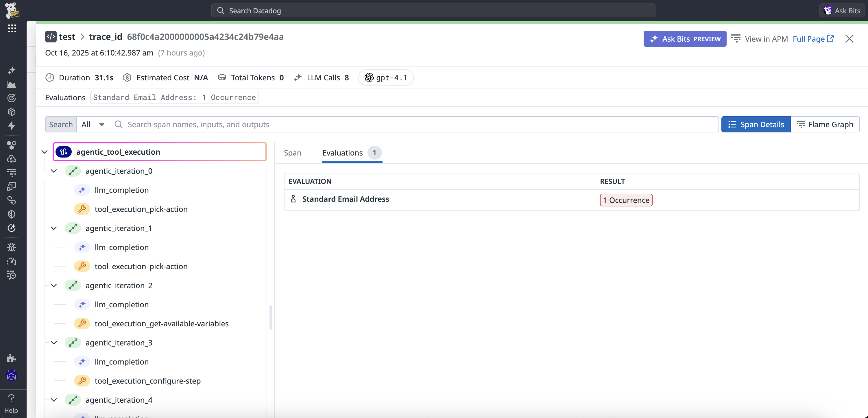Image resolution: width=868 pixels, height=418 pixels.
Task: Switch to Span Details view
Action: coord(756,124)
